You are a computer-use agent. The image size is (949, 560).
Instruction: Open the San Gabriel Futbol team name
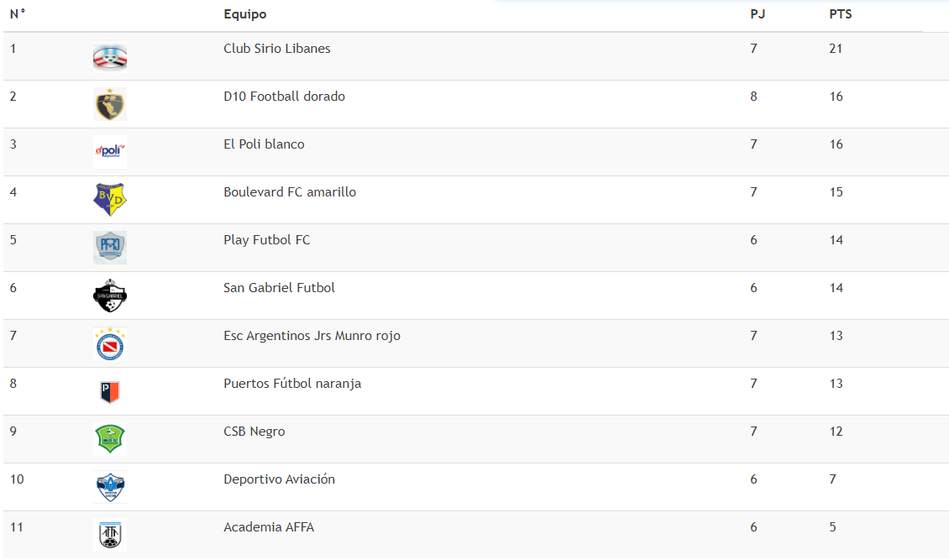point(279,288)
